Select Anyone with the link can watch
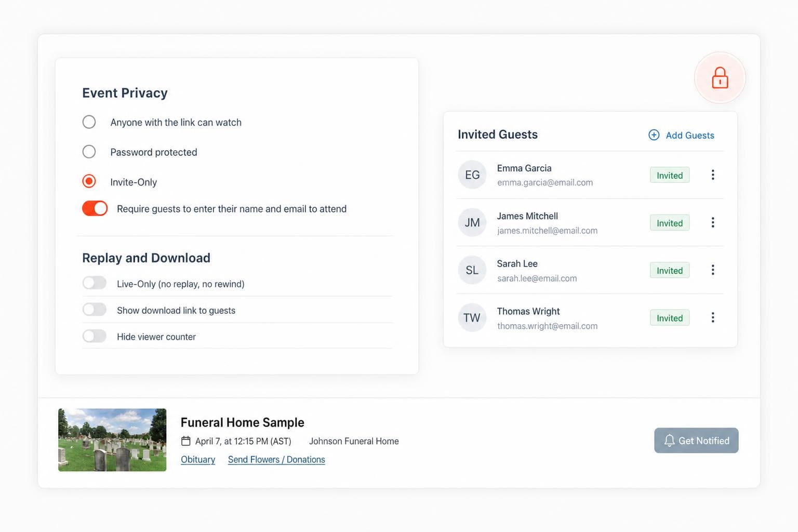 [x=89, y=122]
